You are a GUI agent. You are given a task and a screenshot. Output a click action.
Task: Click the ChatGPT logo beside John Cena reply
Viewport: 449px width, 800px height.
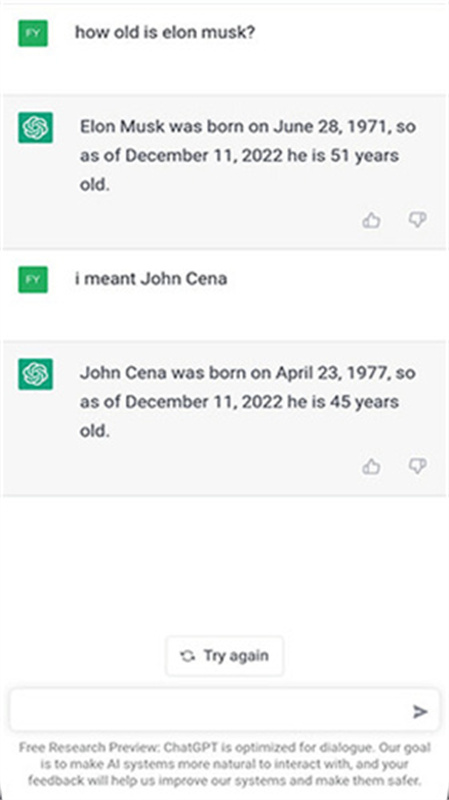(35, 374)
